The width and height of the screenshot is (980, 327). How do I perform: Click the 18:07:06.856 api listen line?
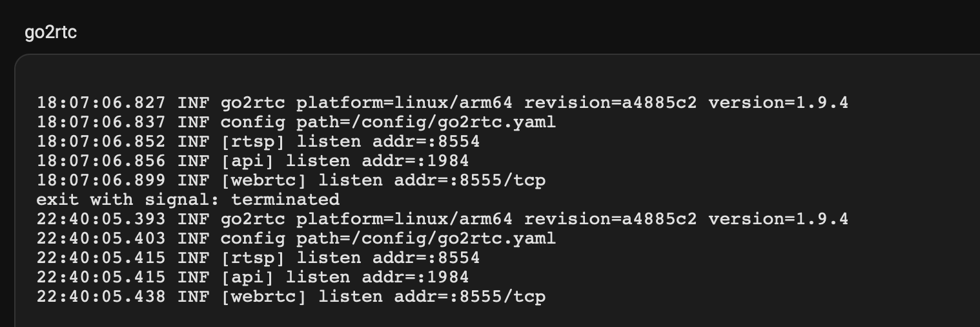(x=253, y=160)
